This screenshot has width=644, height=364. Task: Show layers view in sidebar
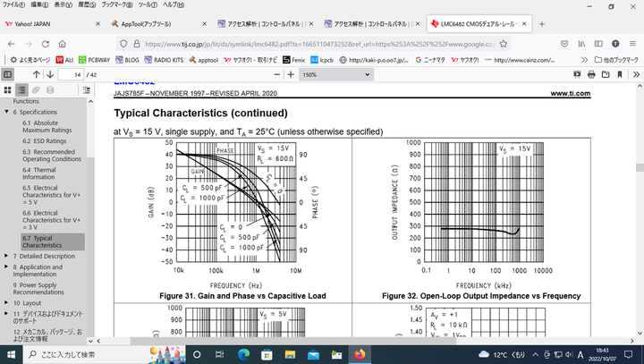[51, 89]
